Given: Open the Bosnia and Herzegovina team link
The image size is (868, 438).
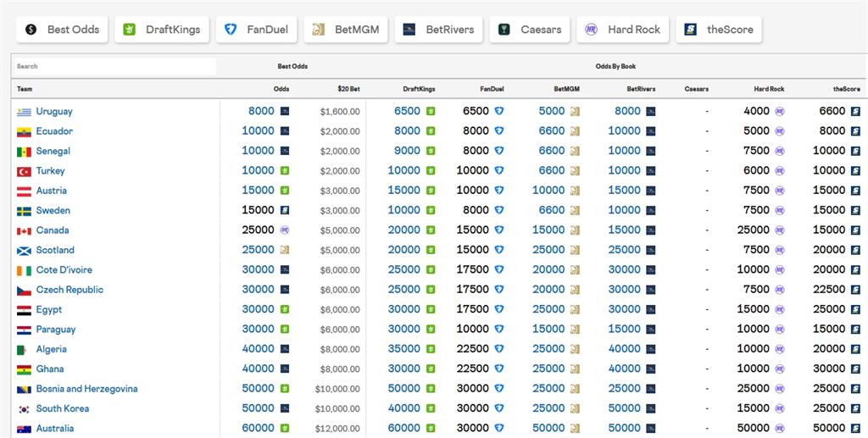Looking at the screenshot, I should 87,389.
